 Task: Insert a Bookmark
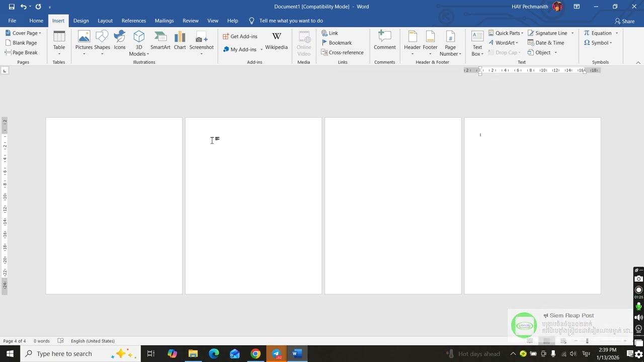tap(336, 43)
